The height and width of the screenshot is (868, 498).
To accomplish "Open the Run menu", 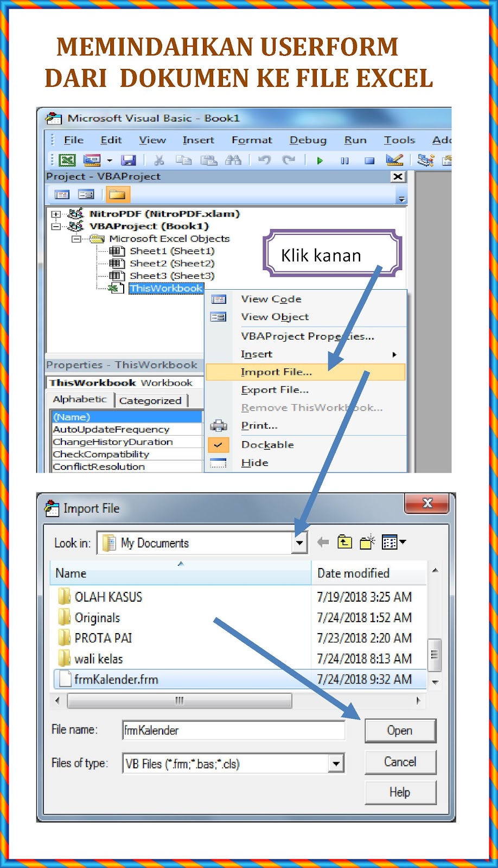I will (x=355, y=140).
